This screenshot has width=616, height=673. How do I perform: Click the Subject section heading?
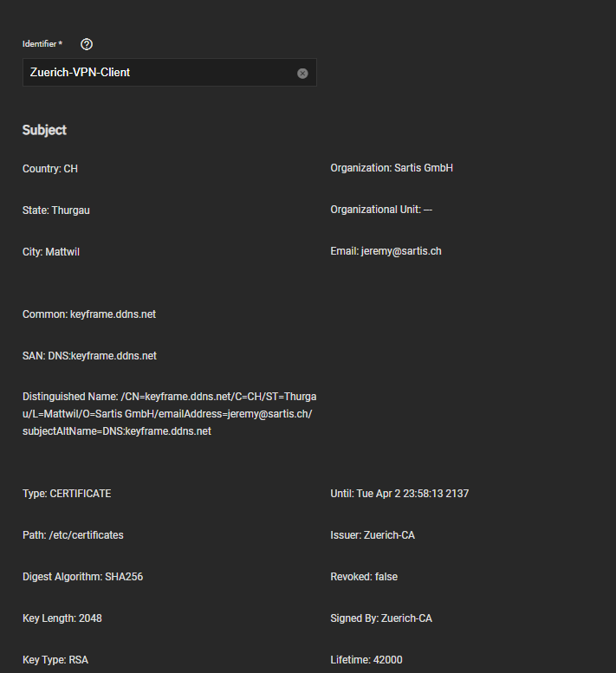[x=44, y=130]
